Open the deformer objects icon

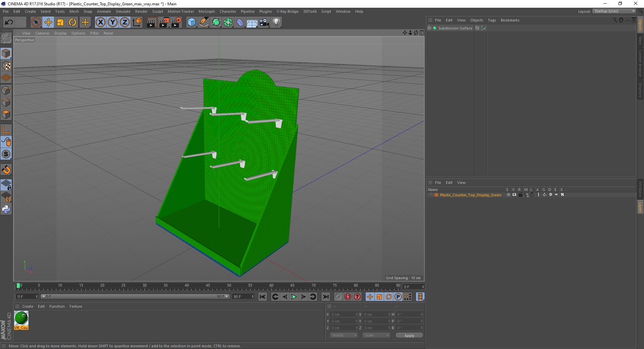240,22
